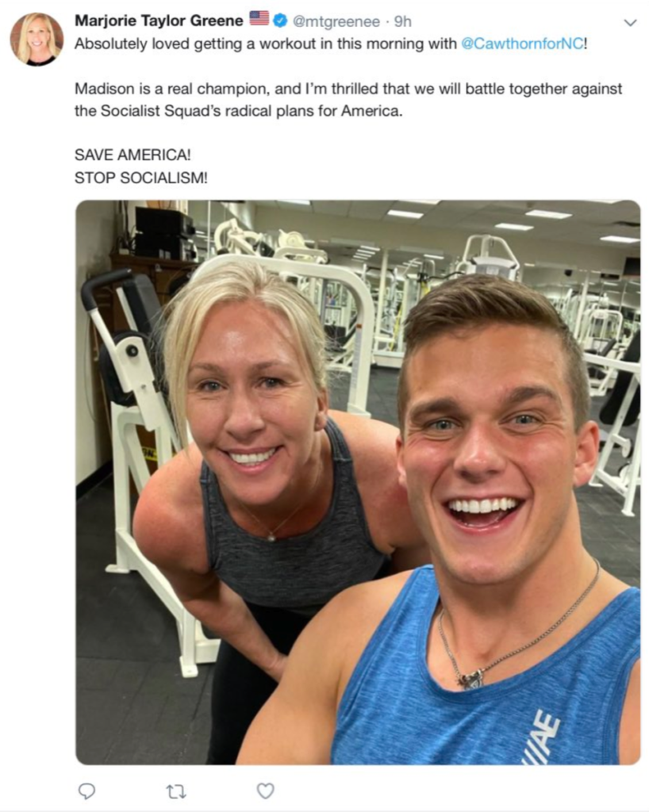Click the Marjorie Taylor Greene display name
Image resolution: width=649 pixels, height=812 pixels.
tap(159, 21)
